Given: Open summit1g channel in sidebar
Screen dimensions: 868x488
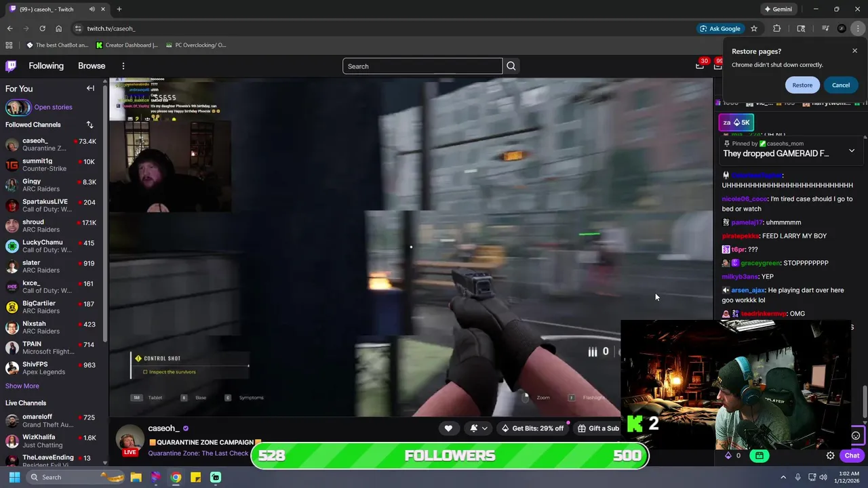Looking at the screenshot, I should [x=52, y=165].
